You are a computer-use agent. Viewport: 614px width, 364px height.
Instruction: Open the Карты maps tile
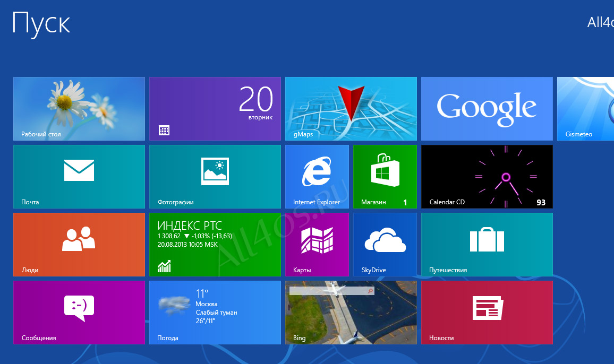click(317, 245)
